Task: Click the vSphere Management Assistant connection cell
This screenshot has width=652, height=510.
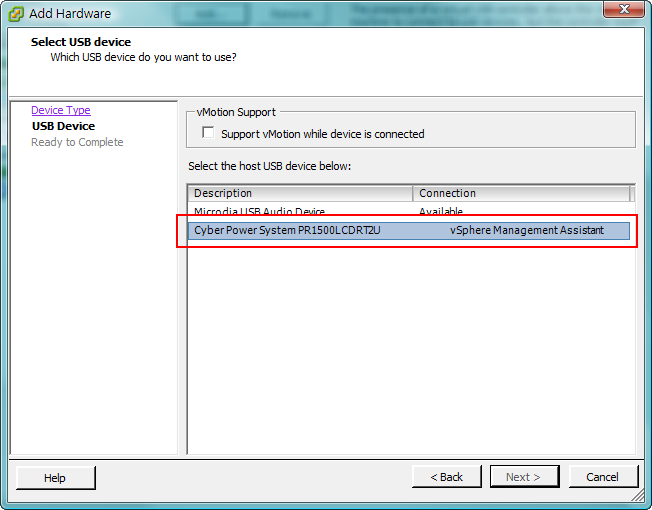Action: click(527, 230)
